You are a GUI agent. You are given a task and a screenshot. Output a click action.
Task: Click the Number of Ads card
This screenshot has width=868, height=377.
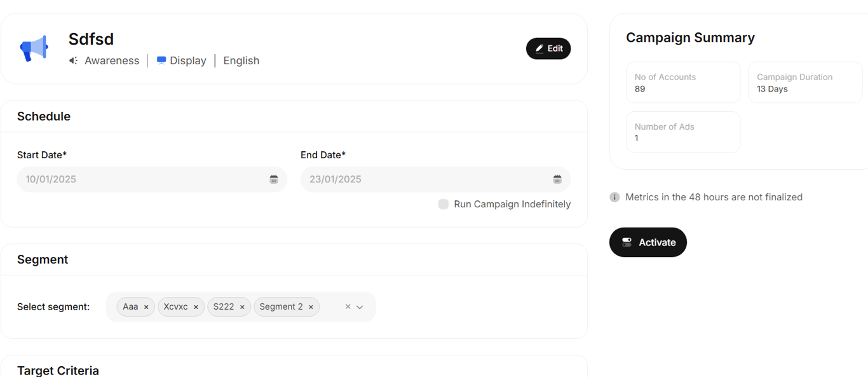[682, 132]
